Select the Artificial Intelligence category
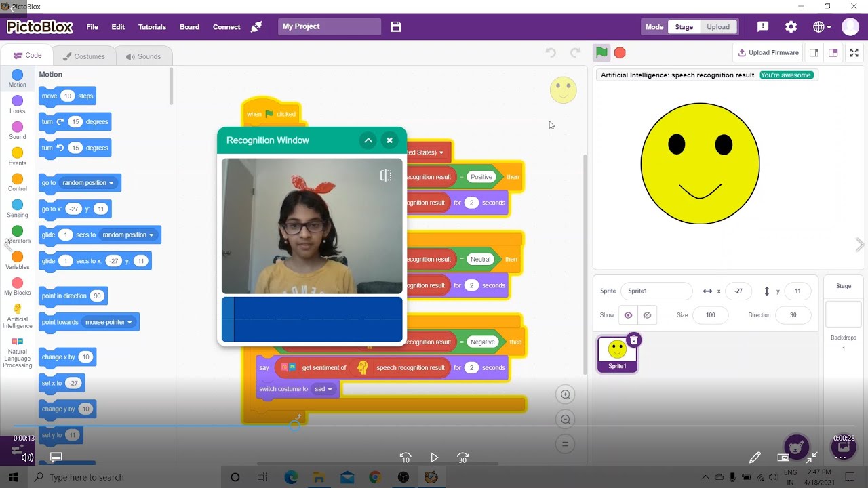Screen dimensions: 868x488 coord(18,316)
